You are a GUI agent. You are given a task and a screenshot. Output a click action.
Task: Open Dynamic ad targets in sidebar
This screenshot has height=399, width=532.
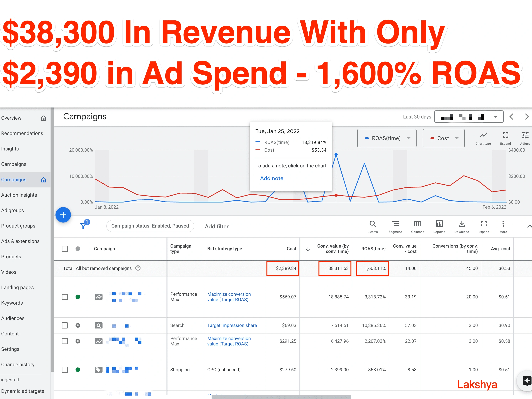point(23,391)
